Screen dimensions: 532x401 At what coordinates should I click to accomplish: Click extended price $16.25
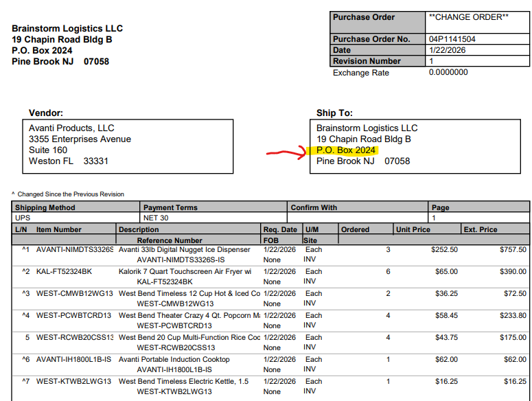pyautogui.click(x=515, y=382)
